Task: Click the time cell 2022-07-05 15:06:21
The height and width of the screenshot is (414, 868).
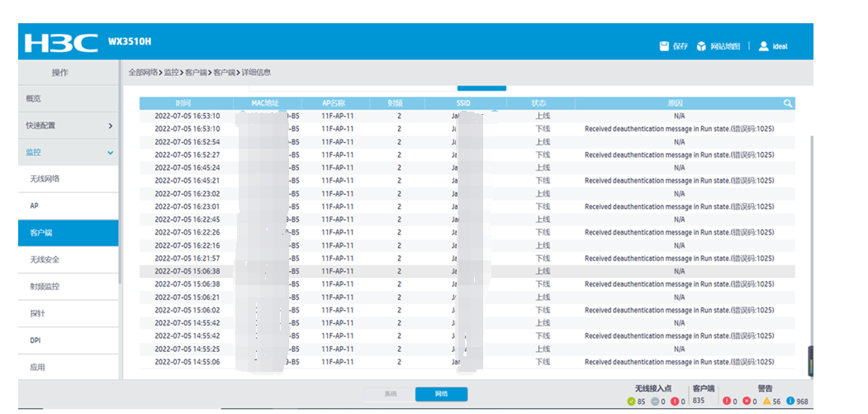Action: (x=187, y=297)
